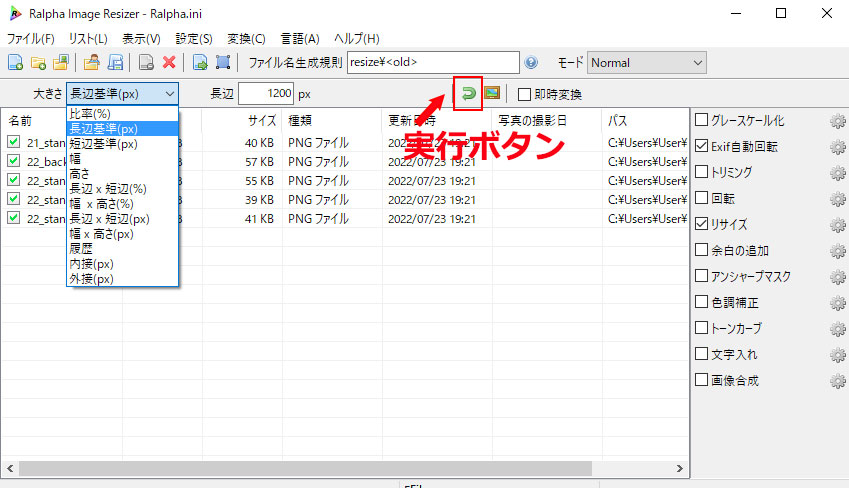Open gear settings for 回転
The width and height of the screenshot is (849, 488).
(838, 199)
